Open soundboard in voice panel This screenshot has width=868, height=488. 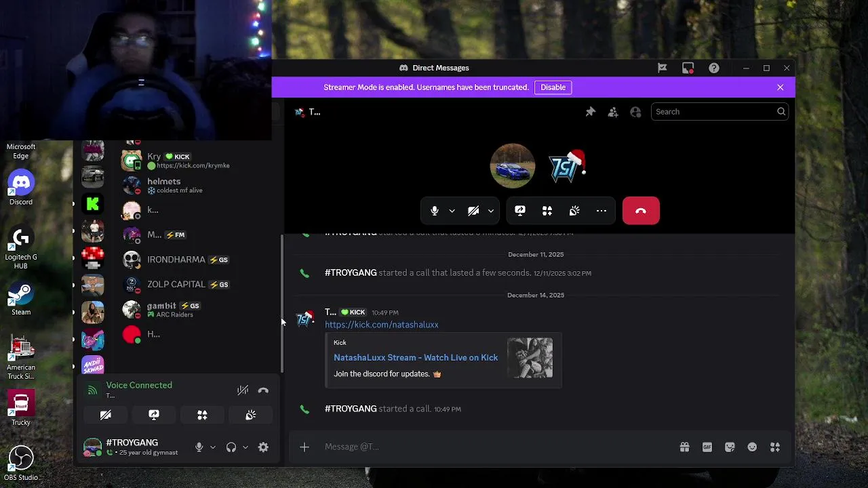[251, 415]
